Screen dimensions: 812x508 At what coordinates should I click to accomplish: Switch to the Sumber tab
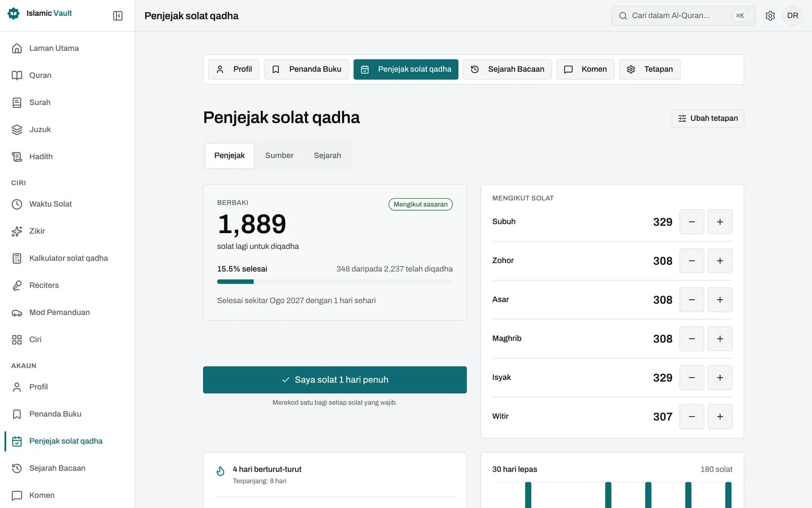(x=279, y=155)
